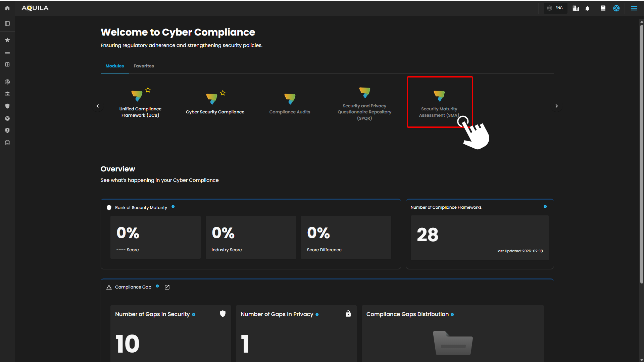This screenshot has width=644, height=362.
Task: Click the home icon in top-left corner
Action: (x=7, y=8)
